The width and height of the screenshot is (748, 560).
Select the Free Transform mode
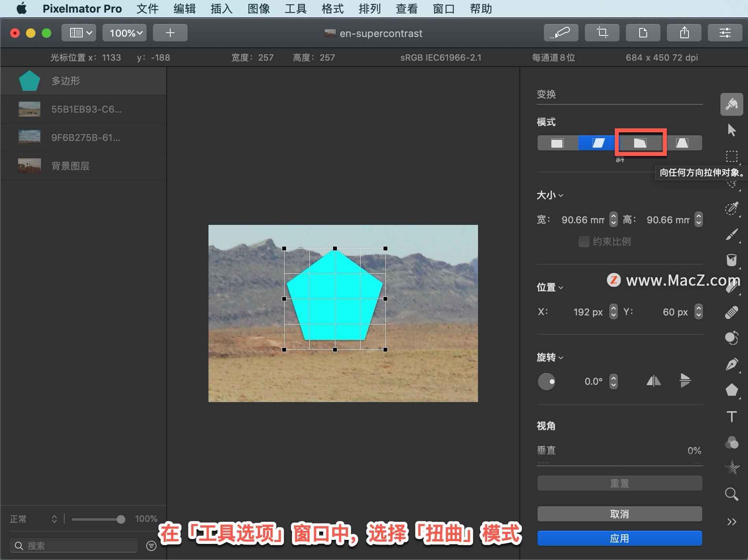tap(558, 143)
